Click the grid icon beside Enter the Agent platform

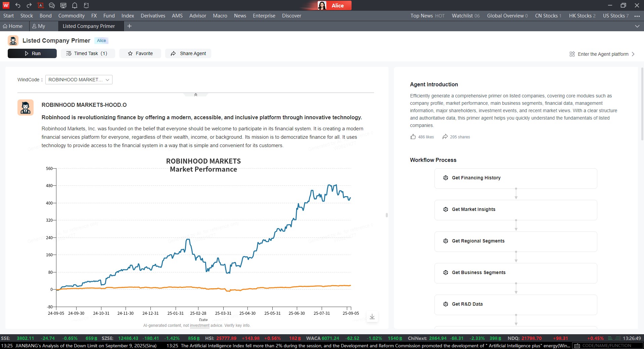tap(572, 54)
